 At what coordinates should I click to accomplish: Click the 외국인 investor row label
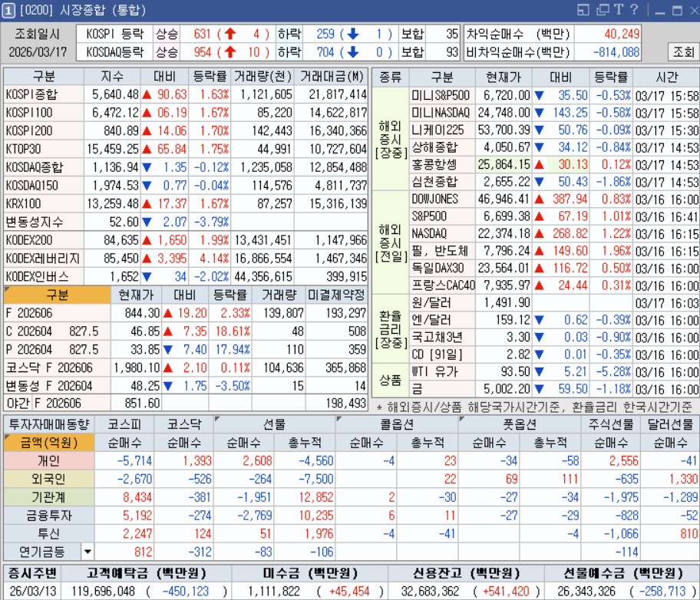[x=49, y=479]
